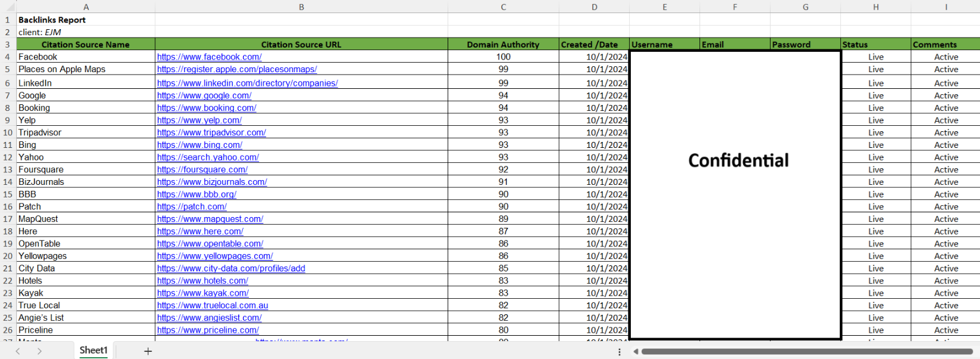Screen dimensions: 980x359
Task: Select column B header
Action: pos(301,7)
